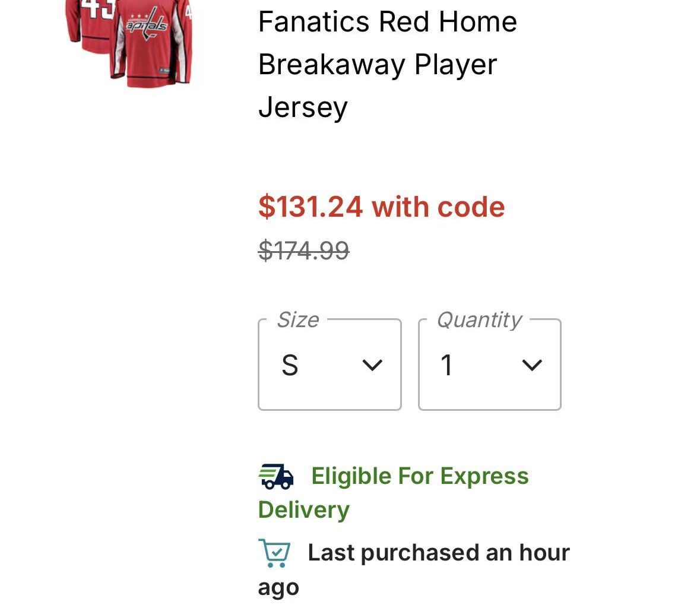700x608 pixels.
Task: Click the number 43 on the jersey sleeve
Action: (x=95, y=9)
